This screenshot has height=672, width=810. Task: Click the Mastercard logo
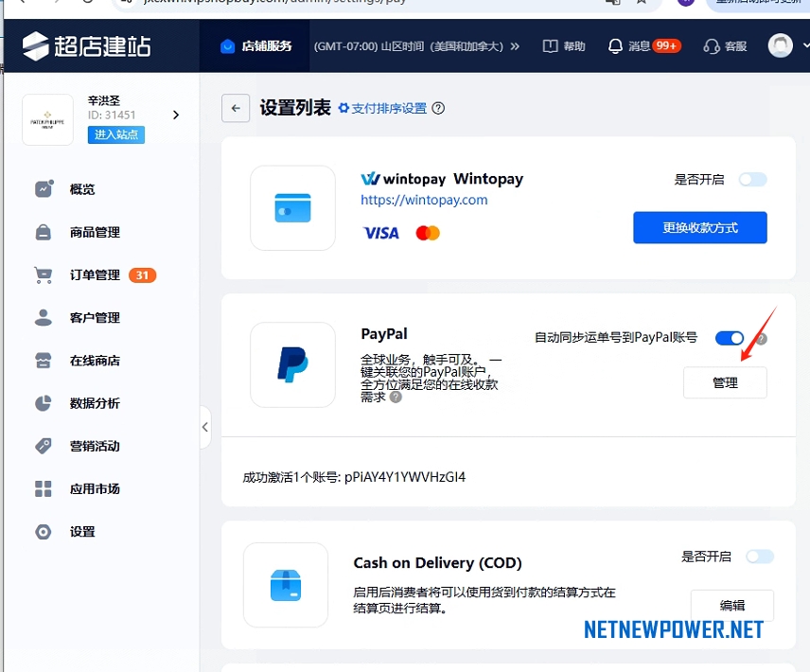tap(428, 233)
